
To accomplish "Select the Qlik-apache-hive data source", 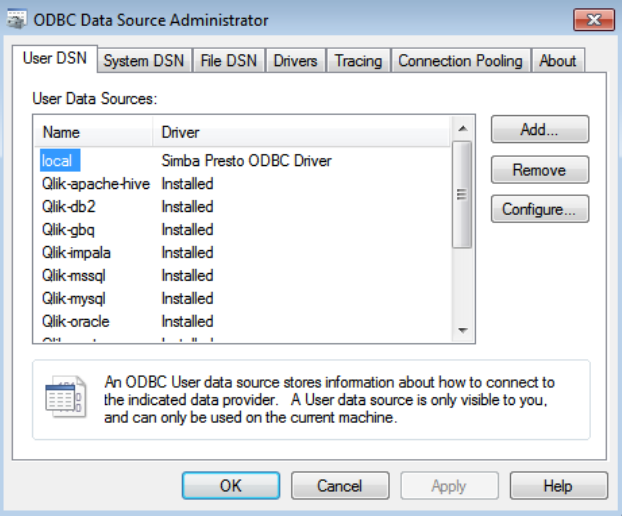I will 96,184.
